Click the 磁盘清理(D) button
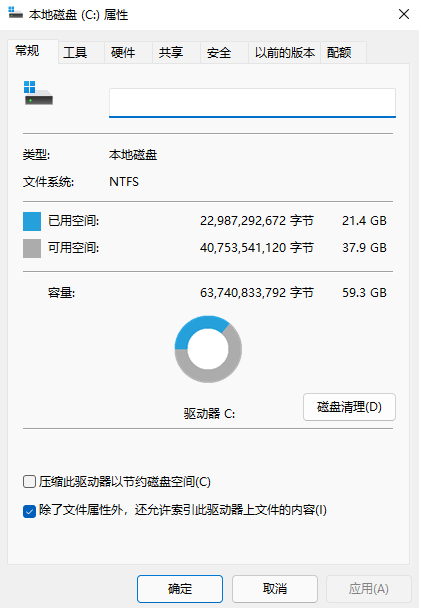The width and height of the screenshot is (421, 608). [x=349, y=407]
